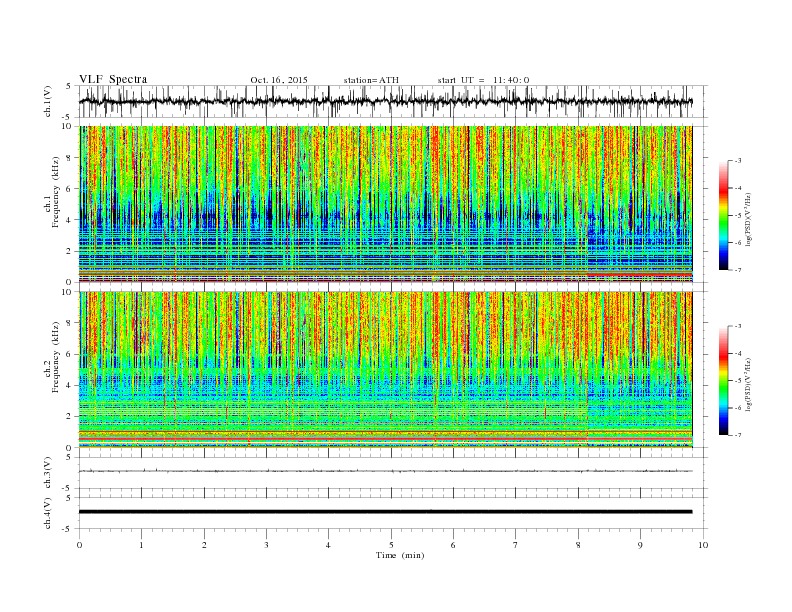
Task: Select the "Oct. 16, 2015" date label
Action: [x=279, y=80]
